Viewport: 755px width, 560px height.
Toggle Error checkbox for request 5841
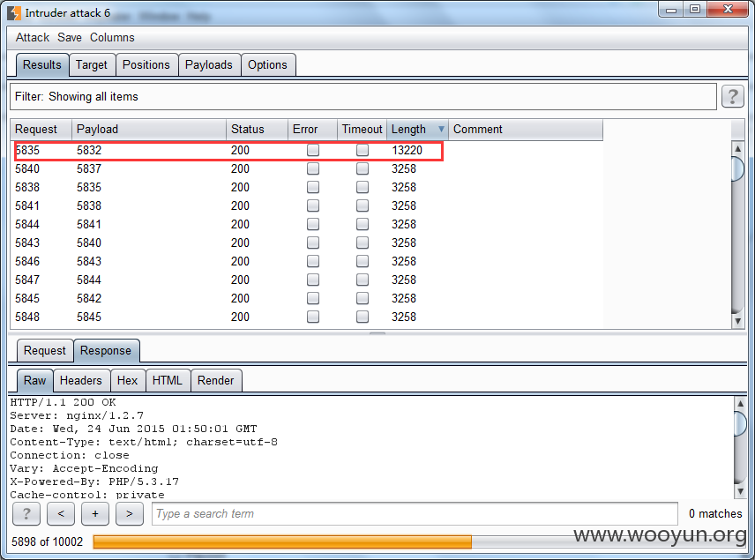click(313, 205)
